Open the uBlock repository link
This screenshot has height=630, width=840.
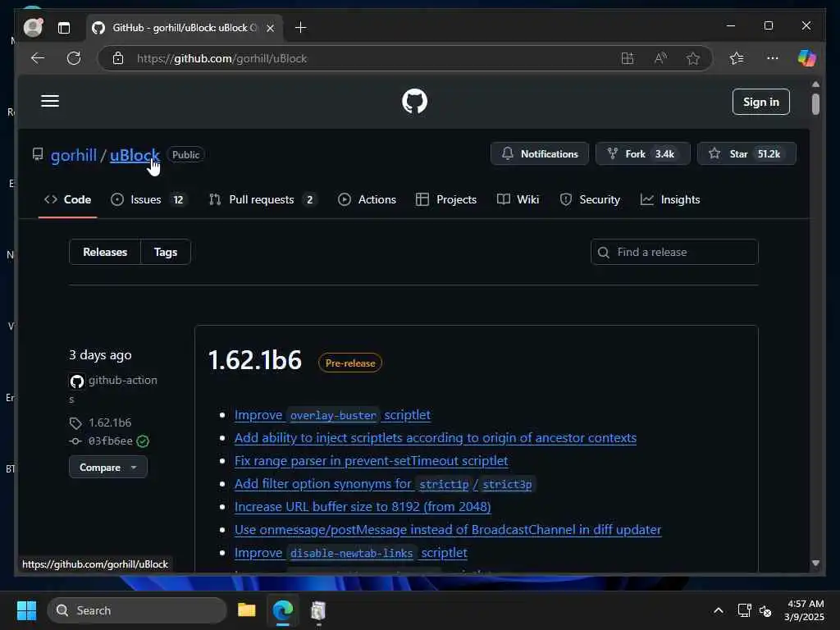click(135, 155)
